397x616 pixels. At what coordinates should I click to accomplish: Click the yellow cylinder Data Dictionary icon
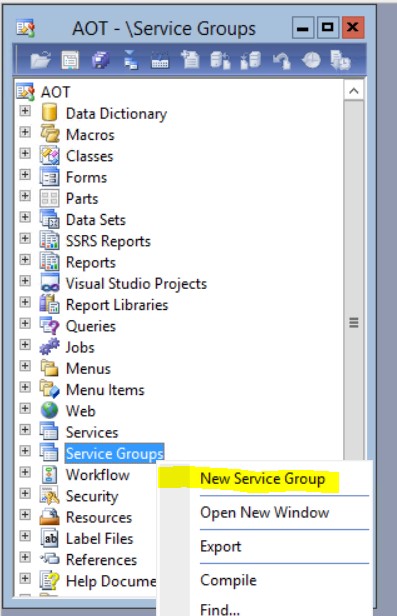49,112
